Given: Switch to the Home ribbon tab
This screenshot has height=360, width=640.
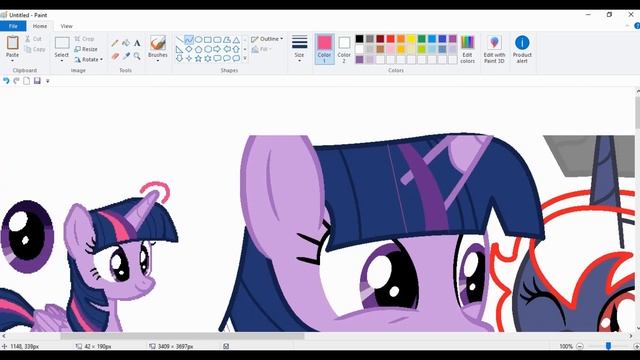Looking at the screenshot, I should (40, 26).
